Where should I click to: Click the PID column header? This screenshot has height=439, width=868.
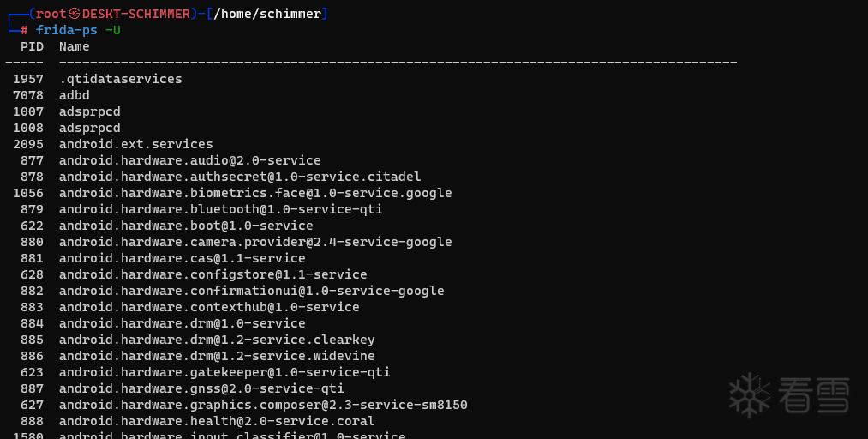click(32, 46)
